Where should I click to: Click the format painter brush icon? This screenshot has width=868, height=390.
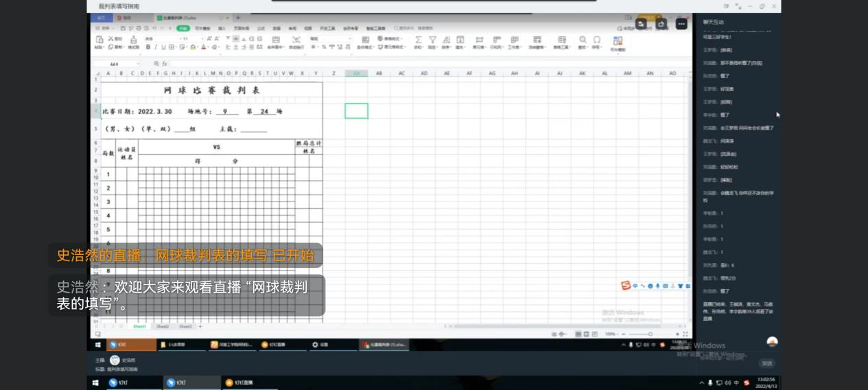(133, 41)
